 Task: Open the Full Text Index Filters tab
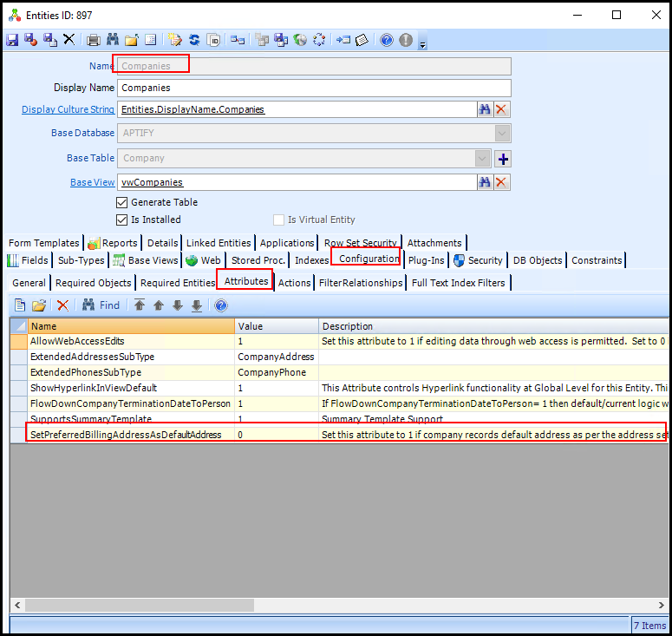(x=458, y=283)
